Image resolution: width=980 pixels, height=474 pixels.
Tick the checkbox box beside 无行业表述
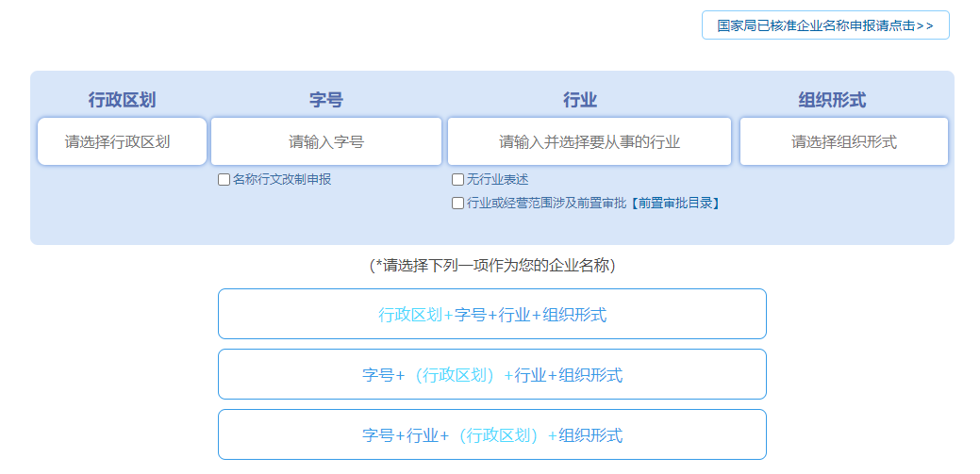[x=458, y=180]
